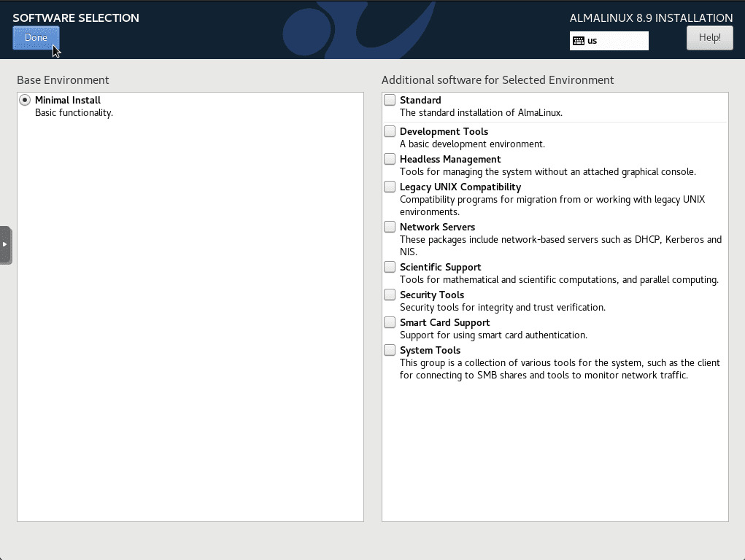Check the Development Tools option
Image resolution: width=745 pixels, height=560 pixels.
tap(390, 132)
